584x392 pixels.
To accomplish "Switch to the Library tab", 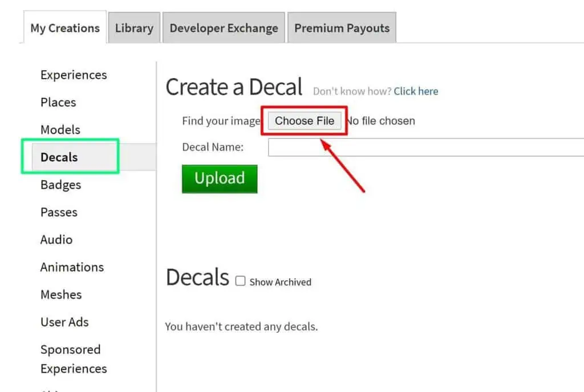I will click(x=133, y=27).
